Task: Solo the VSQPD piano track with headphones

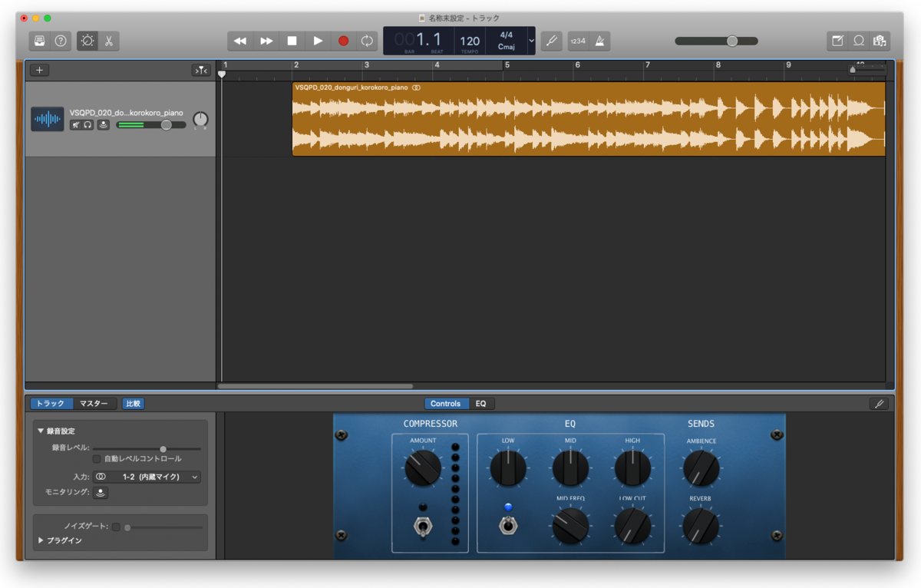Action: [x=88, y=124]
